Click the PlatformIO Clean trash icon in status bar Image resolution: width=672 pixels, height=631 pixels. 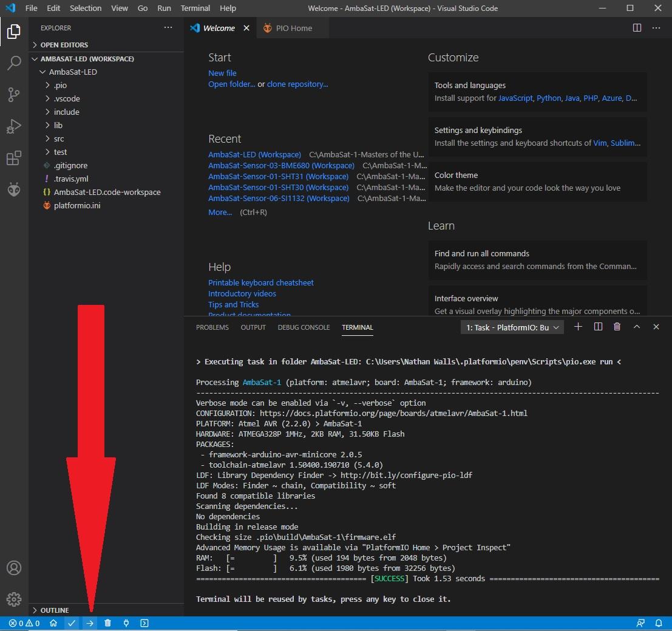pos(107,623)
